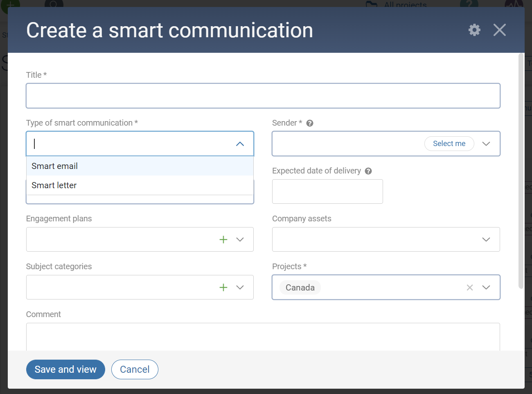Select Smart email from the type list

click(x=54, y=166)
